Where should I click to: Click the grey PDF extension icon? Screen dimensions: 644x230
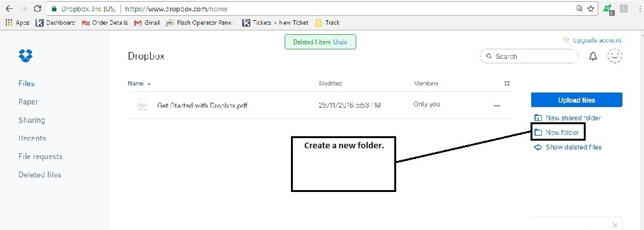point(624,9)
